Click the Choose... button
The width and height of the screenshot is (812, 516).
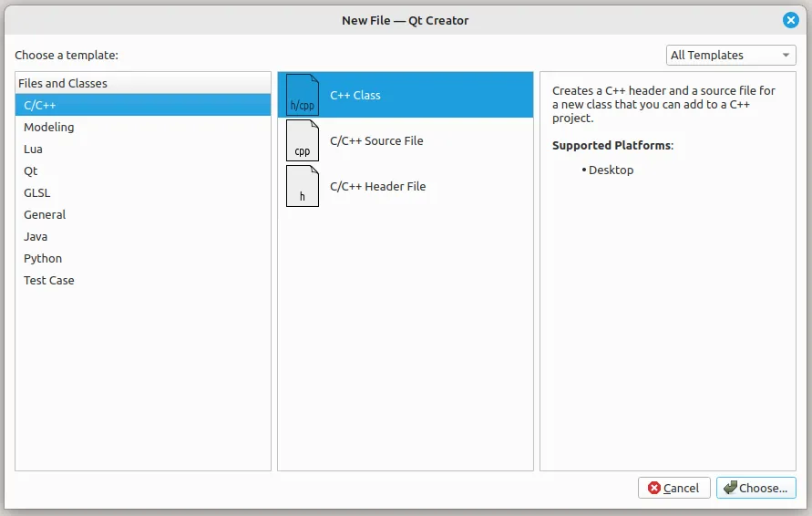click(756, 488)
